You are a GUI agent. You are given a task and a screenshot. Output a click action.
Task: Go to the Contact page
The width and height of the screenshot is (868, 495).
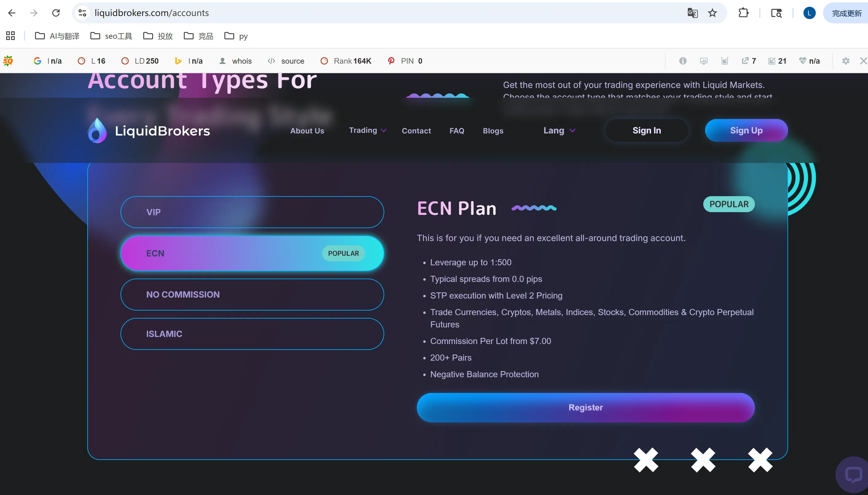pyautogui.click(x=416, y=131)
